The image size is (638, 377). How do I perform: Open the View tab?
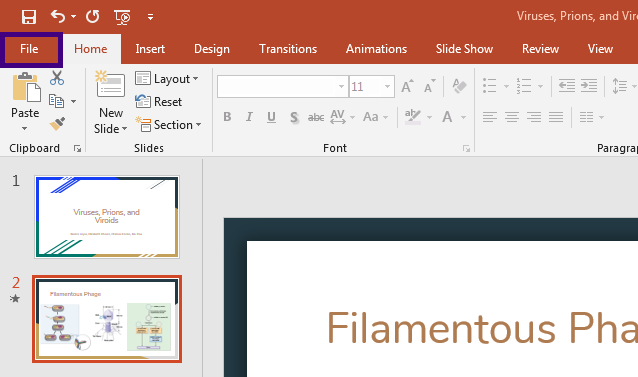click(600, 49)
